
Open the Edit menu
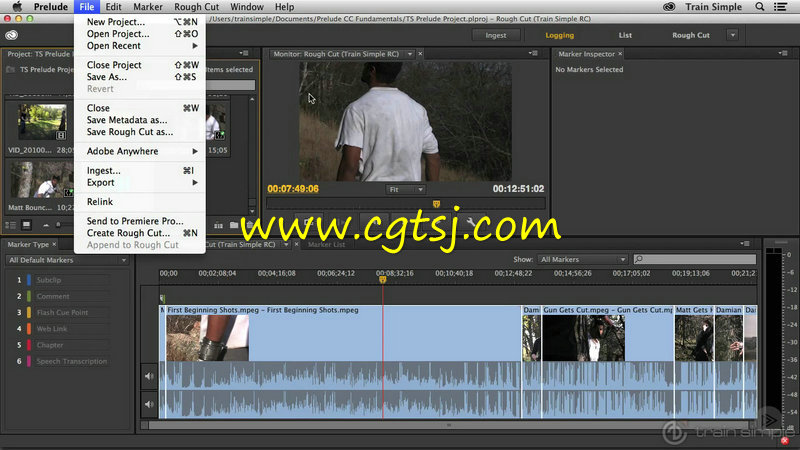click(x=113, y=7)
